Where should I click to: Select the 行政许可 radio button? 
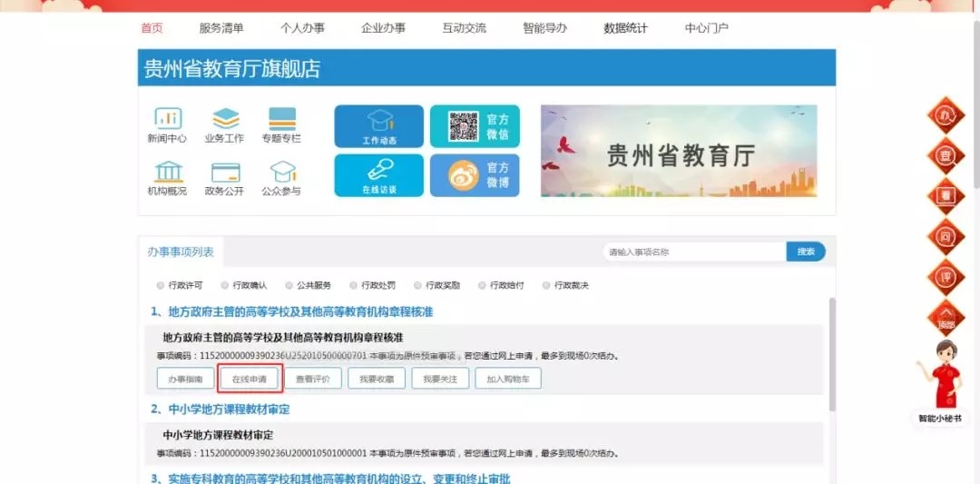coord(160,286)
